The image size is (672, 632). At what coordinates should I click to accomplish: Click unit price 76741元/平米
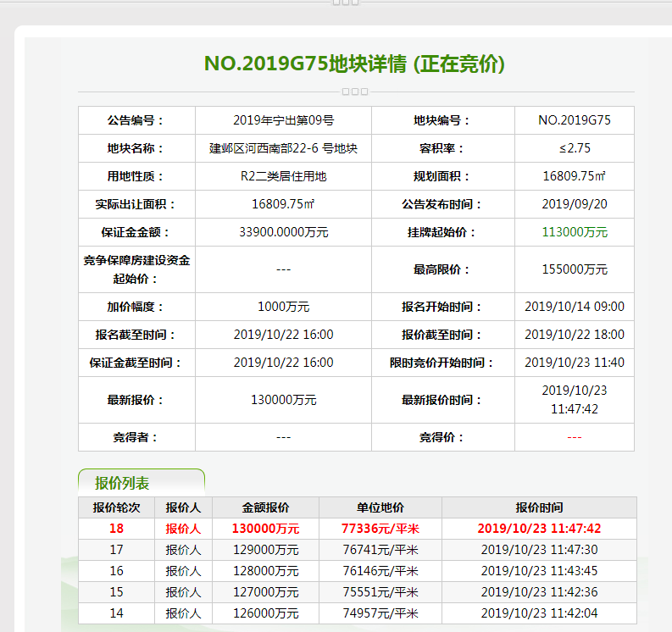(380, 550)
